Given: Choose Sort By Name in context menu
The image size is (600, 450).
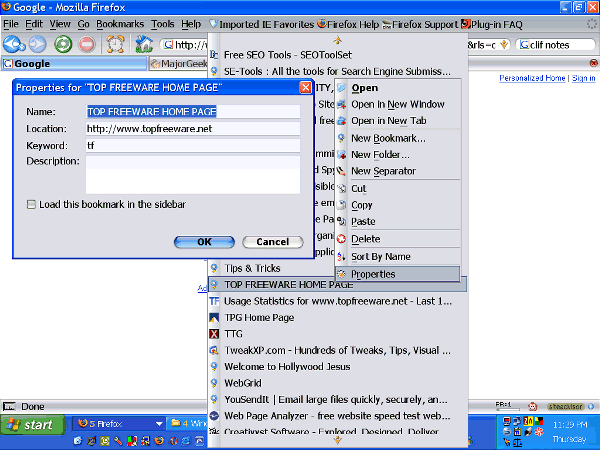Looking at the screenshot, I should (398, 256).
